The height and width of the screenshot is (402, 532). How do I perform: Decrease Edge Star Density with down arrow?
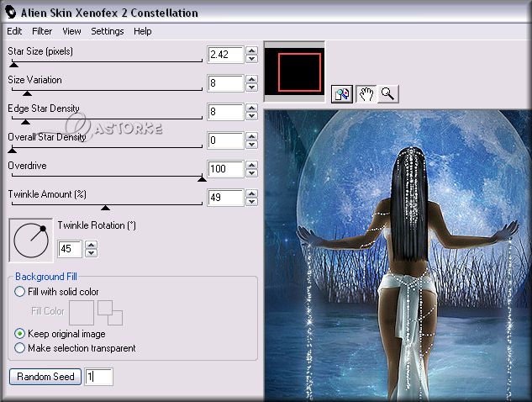tap(252, 116)
